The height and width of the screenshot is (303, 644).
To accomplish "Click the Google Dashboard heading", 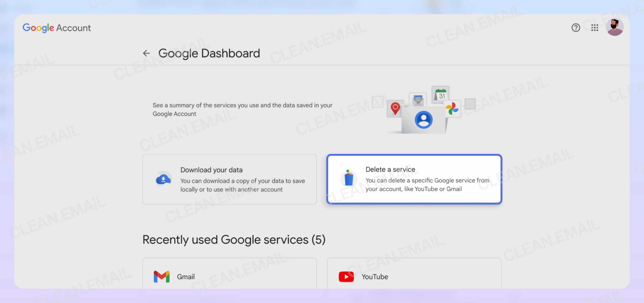I will click(209, 53).
